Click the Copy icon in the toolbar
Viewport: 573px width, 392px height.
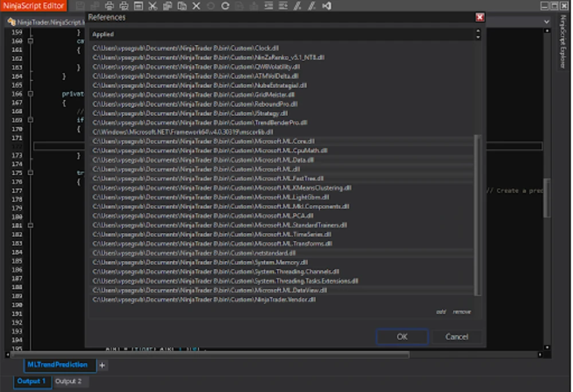click(167, 6)
